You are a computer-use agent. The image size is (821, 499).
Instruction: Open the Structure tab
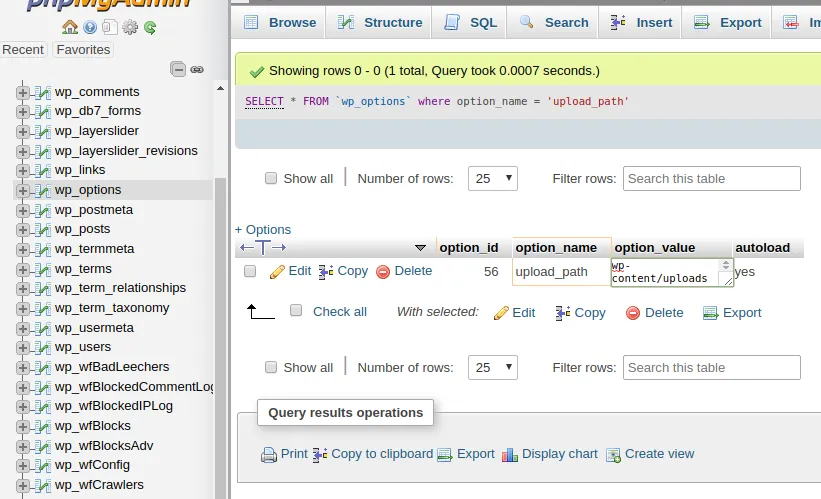(379, 23)
